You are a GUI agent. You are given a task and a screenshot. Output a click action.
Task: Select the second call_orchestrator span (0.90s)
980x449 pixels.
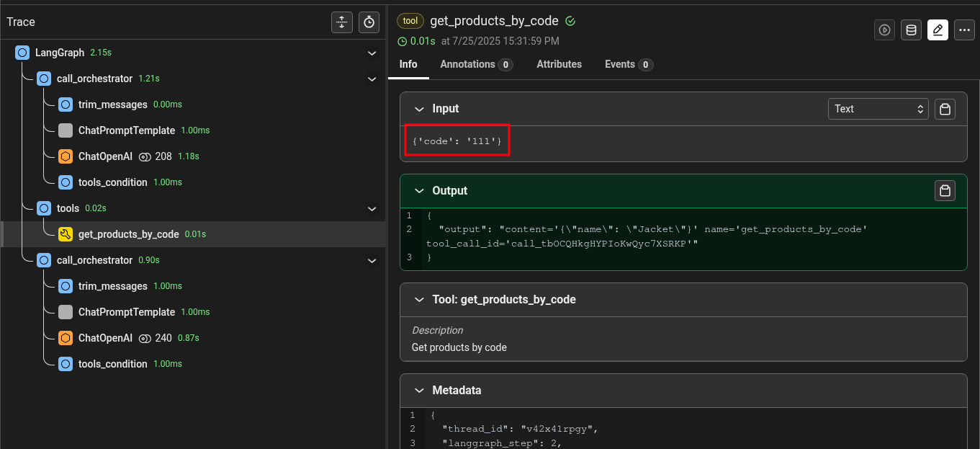coord(94,260)
